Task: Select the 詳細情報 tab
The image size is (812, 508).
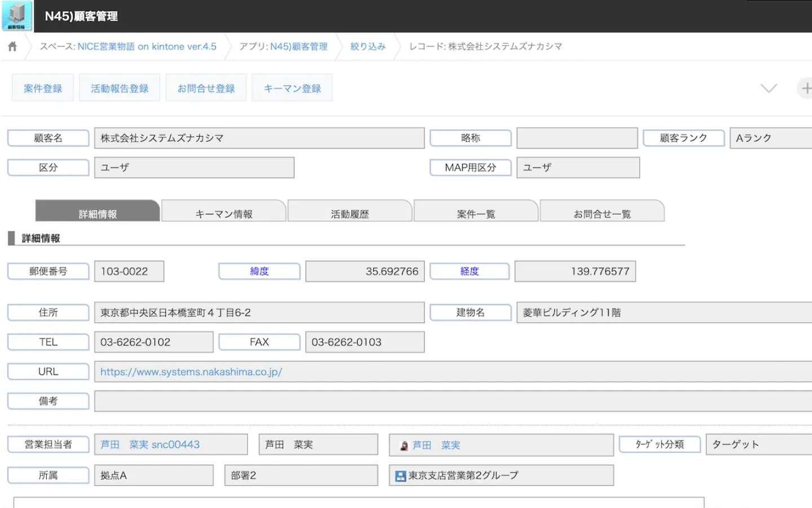Action: coord(98,213)
